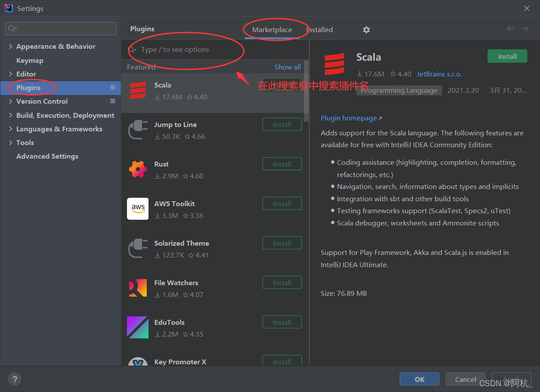
Task: Click the EduTools plugin icon
Action: coord(138,327)
